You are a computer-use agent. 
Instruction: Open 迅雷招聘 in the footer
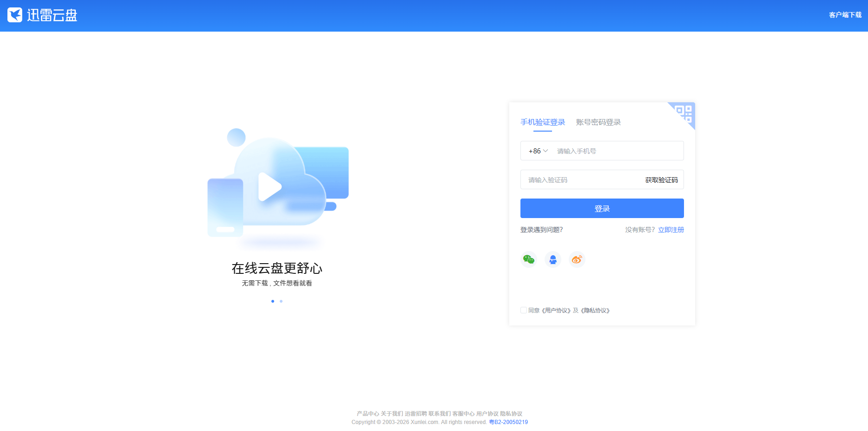(x=416, y=414)
